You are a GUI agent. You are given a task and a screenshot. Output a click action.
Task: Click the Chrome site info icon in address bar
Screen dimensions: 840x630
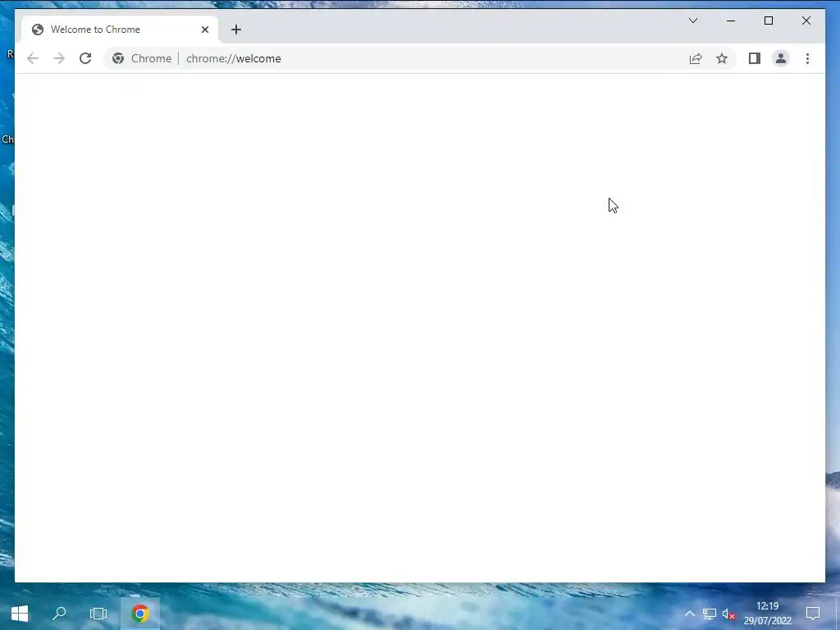point(118,58)
